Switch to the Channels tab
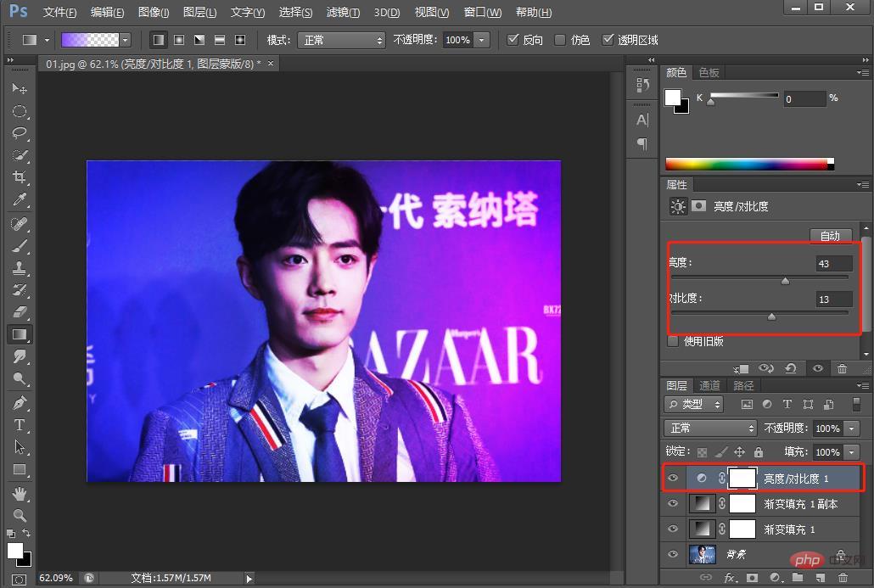 point(709,385)
